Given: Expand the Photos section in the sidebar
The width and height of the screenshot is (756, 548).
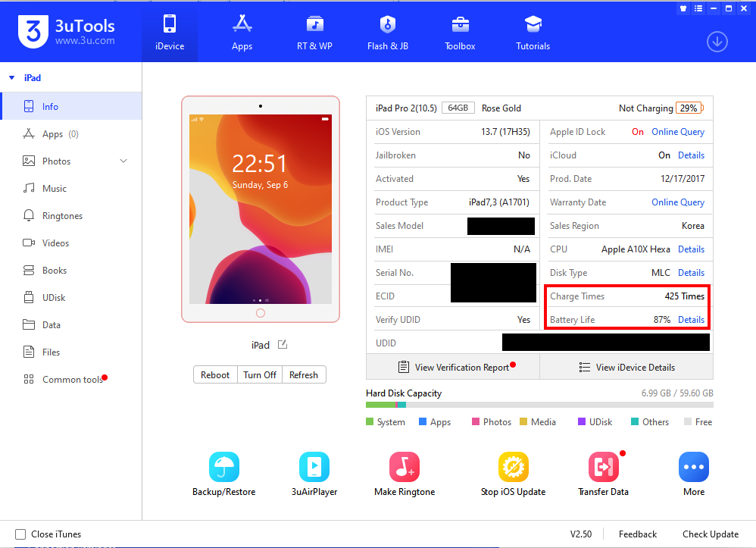Looking at the screenshot, I should tap(123, 161).
